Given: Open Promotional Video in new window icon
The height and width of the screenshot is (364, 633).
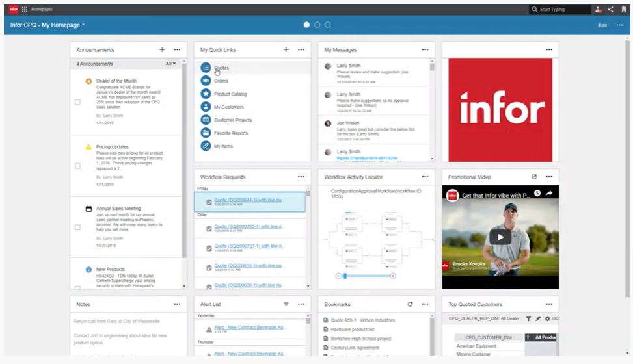Looking at the screenshot, I should 534,177.
